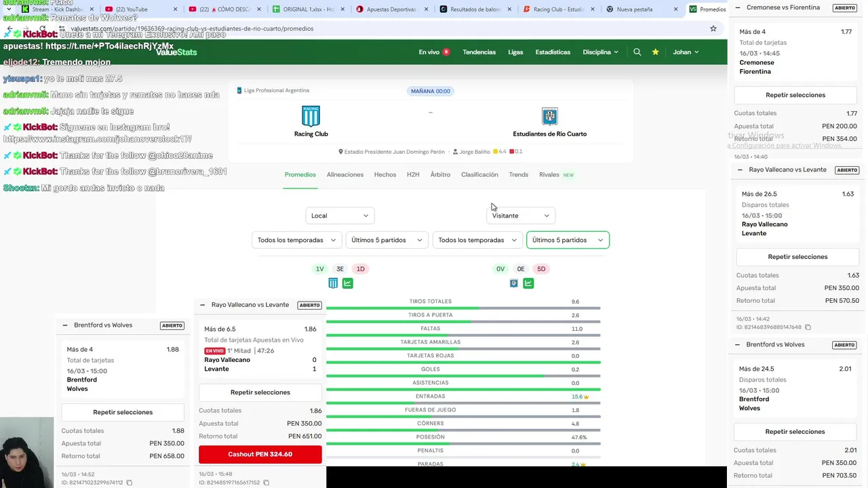This screenshot has width=868, height=488.
Task: Repeat selections on right Rayo Vallecano card
Action: (x=797, y=257)
